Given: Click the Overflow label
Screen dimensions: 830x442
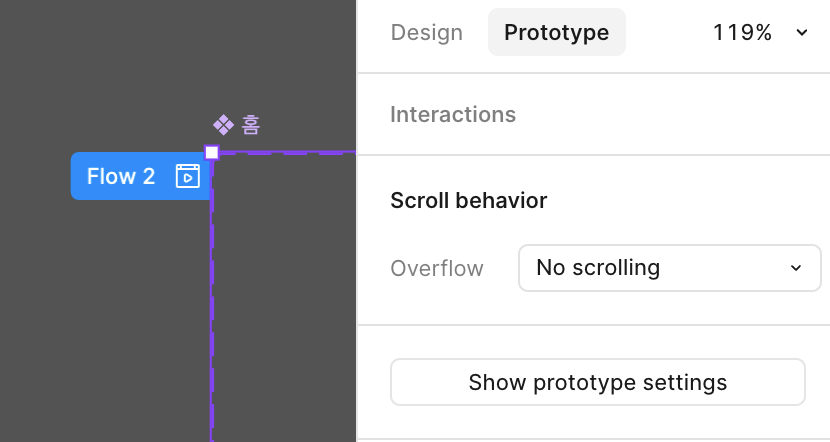Looking at the screenshot, I should pos(437,268).
